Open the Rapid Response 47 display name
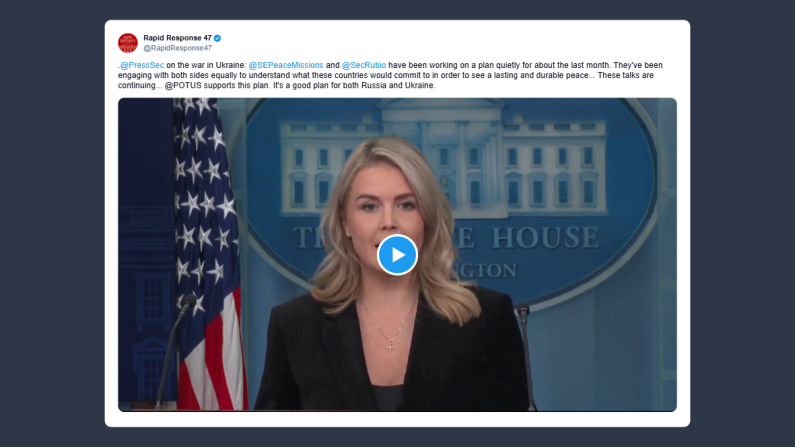 [x=177, y=38]
